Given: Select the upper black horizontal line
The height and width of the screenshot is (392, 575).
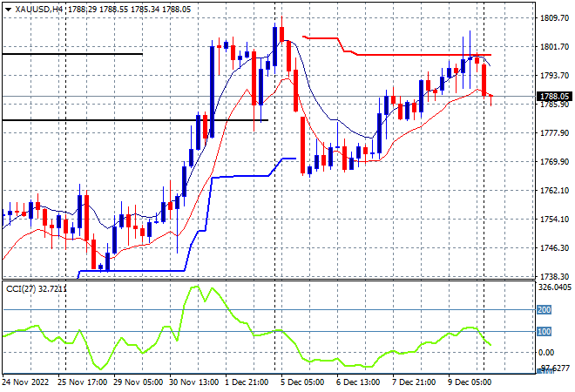Looking at the screenshot, I should 72,54.
